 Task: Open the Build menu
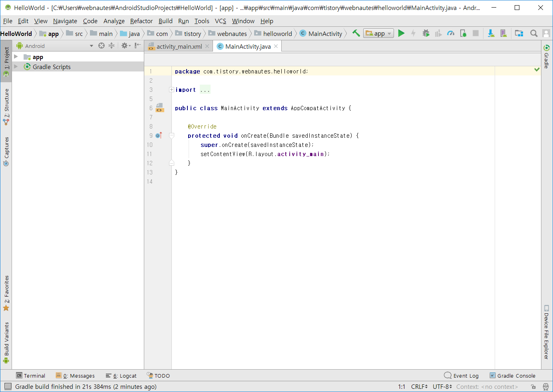coord(165,21)
